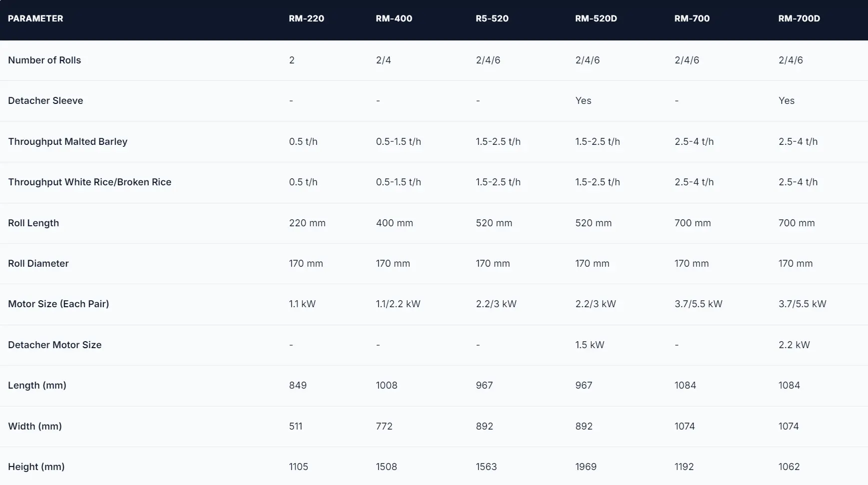This screenshot has width=868, height=485.
Task: Select the Detacher Motor Size label
Action: point(54,345)
